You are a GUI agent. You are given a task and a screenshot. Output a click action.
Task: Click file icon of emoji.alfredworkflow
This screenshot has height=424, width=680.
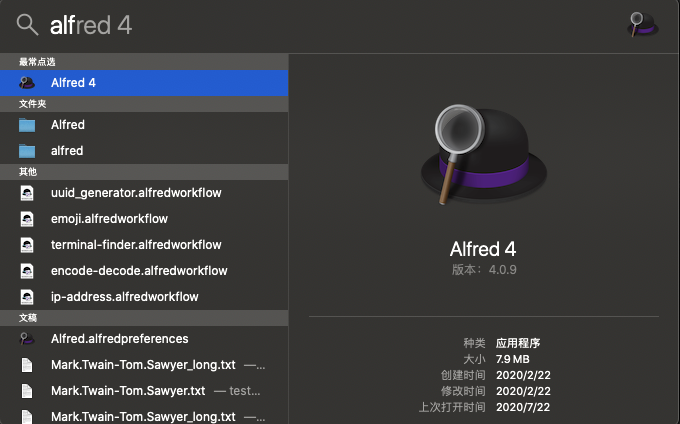(x=27, y=219)
